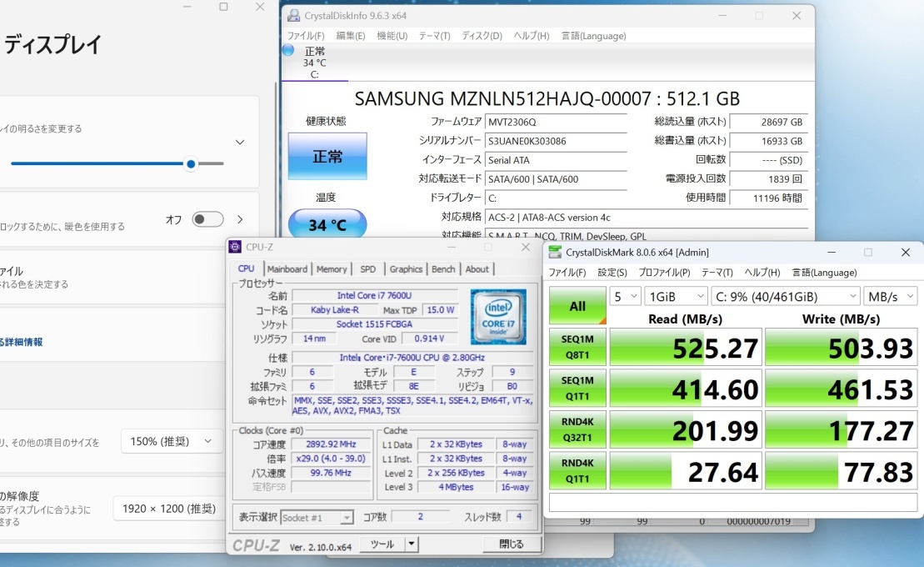Image resolution: width=924 pixels, height=567 pixels.
Task: Click the display brightness slider handle
Action: pyautogui.click(x=190, y=164)
